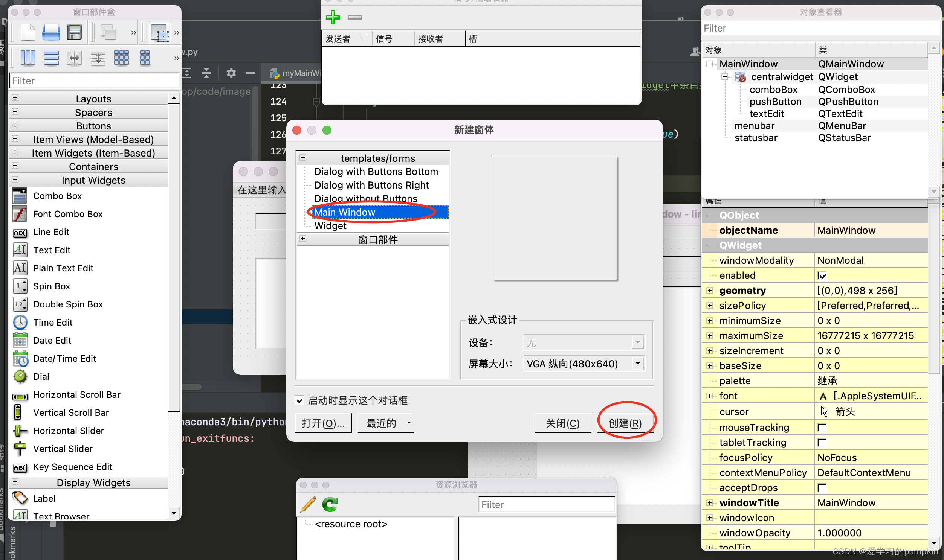This screenshot has height=560, width=944.
Task: Click the 打开(O)... button in the new form dialog
Action: coord(323,423)
